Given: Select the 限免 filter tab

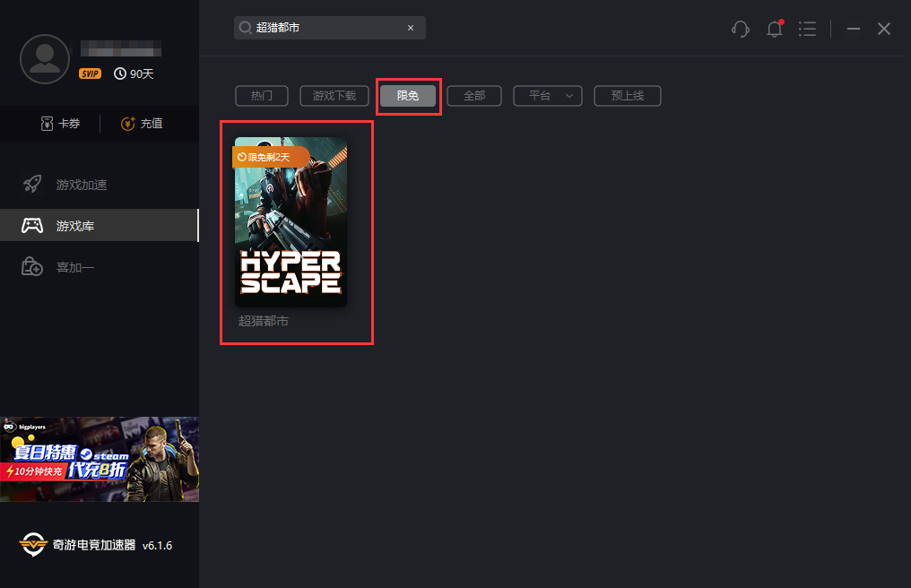Looking at the screenshot, I should (408, 96).
